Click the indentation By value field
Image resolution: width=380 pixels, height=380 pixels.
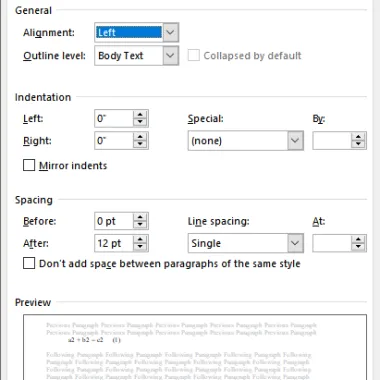click(332, 141)
